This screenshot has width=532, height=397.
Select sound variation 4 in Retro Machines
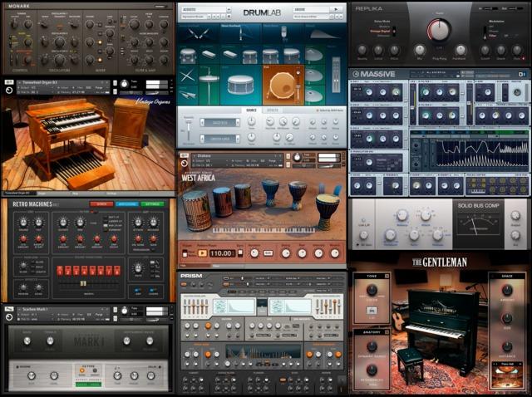click(85, 271)
